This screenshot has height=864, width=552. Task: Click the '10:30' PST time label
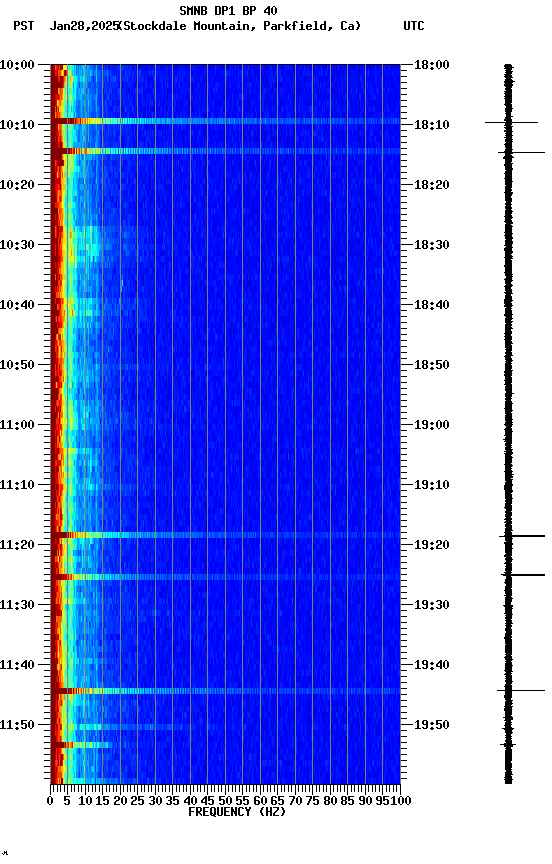click(x=17, y=245)
